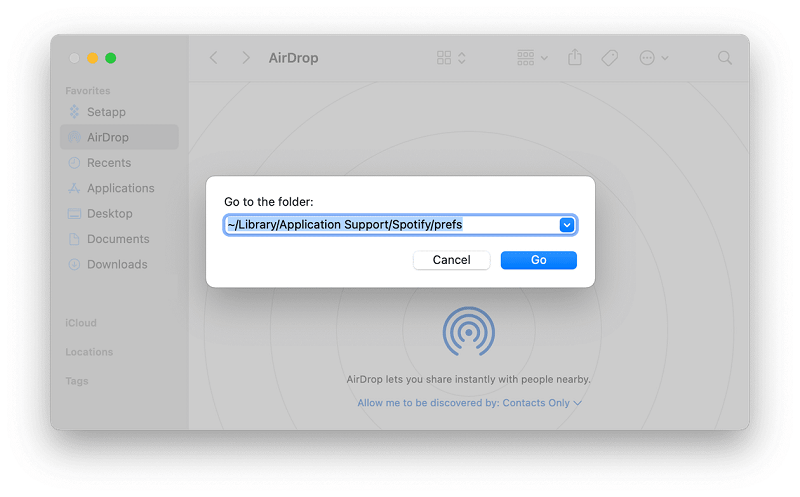Open the Group By toolbar menu
Image resolution: width=800 pixels, height=497 pixels.
pos(532,58)
